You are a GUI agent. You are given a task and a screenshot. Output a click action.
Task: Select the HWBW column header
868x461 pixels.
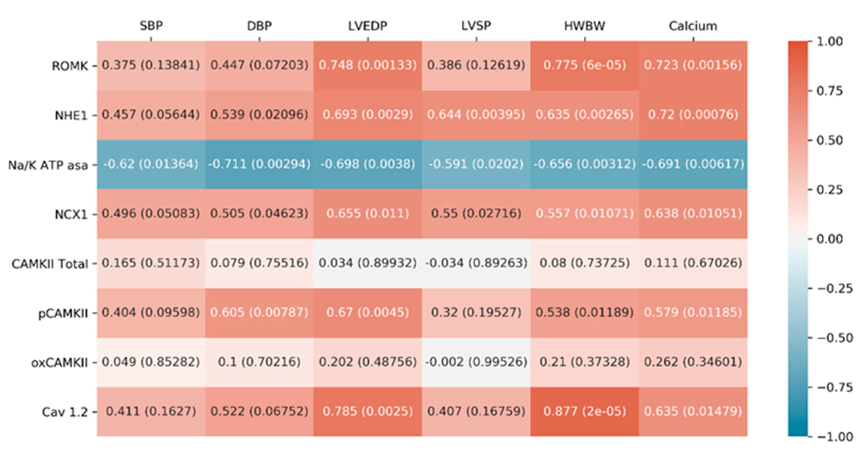point(585,26)
